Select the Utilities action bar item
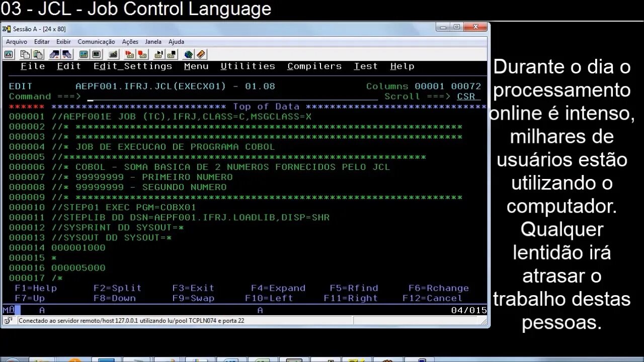644x362 pixels. tap(248, 66)
